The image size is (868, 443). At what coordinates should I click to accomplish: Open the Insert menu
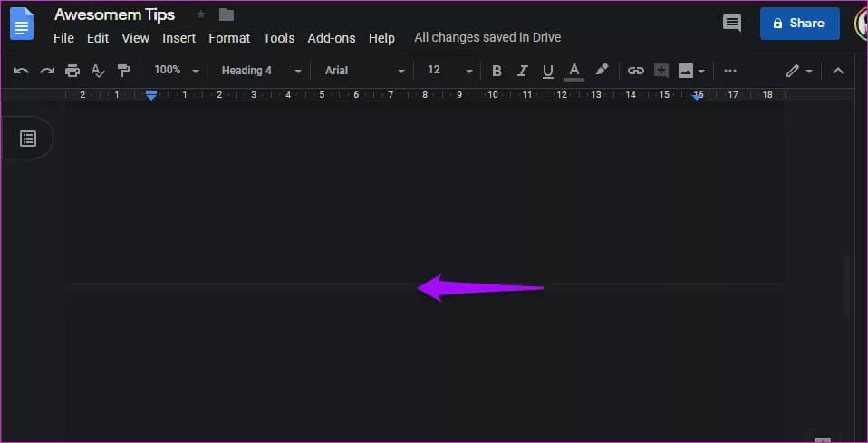(x=178, y=38)
